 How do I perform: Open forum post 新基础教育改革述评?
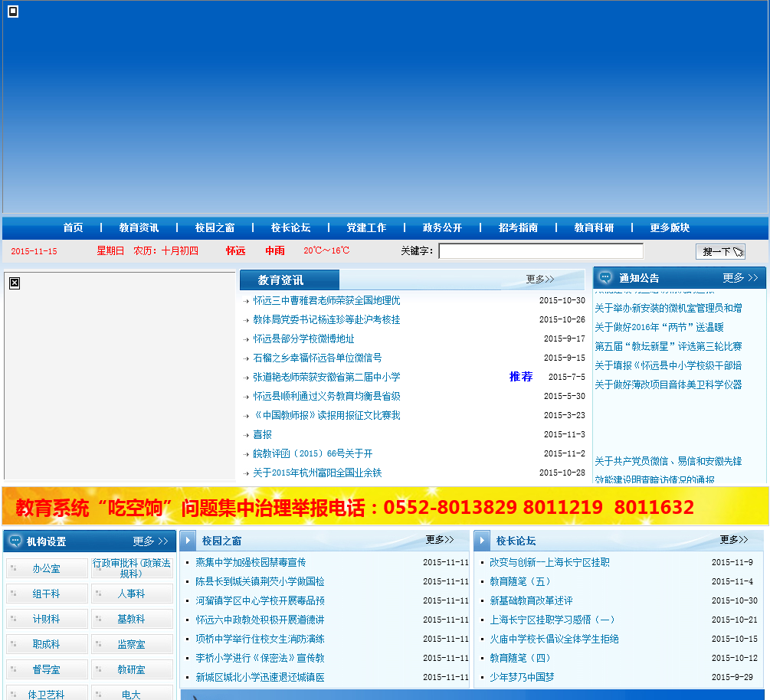coord(531,600)
